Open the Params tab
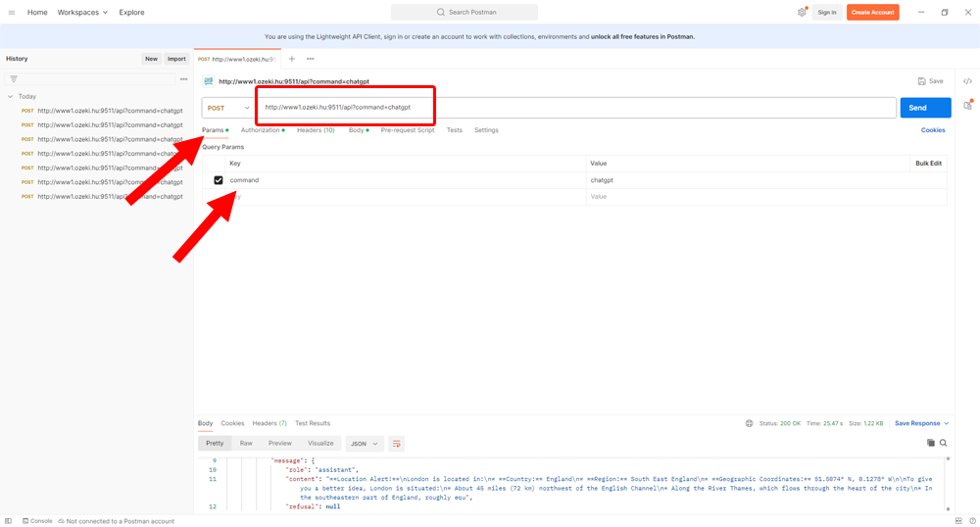The width and height of the screenshot is (980, 527). coord(213,130)
